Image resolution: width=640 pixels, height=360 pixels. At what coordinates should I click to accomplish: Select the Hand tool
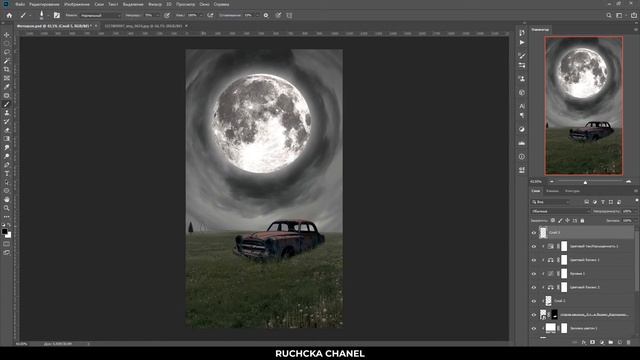click(7, 200)
